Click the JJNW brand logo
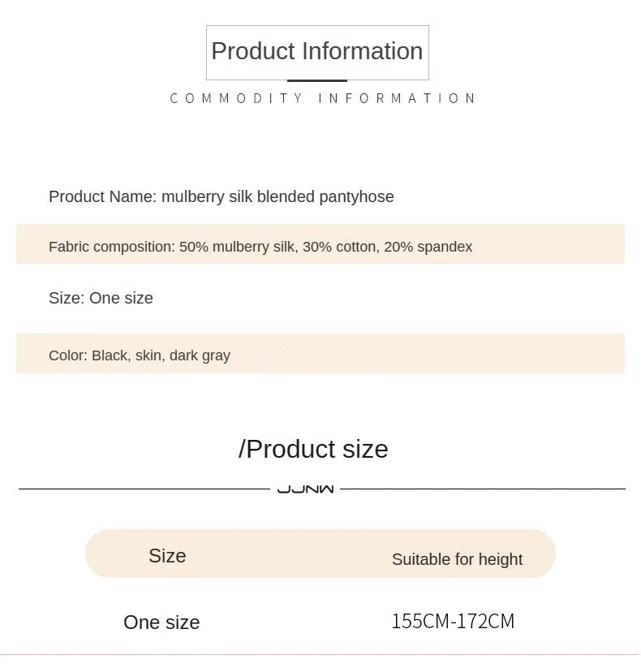641x672 pixels. pos(305,489)
